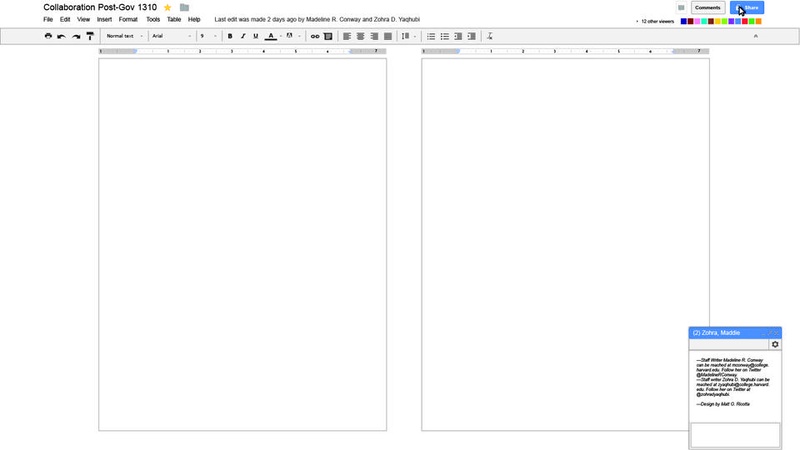800x450 pixels.
Task: Click the Design by Matt D. Ricotta chat line
Action: (x=723, y=404)
